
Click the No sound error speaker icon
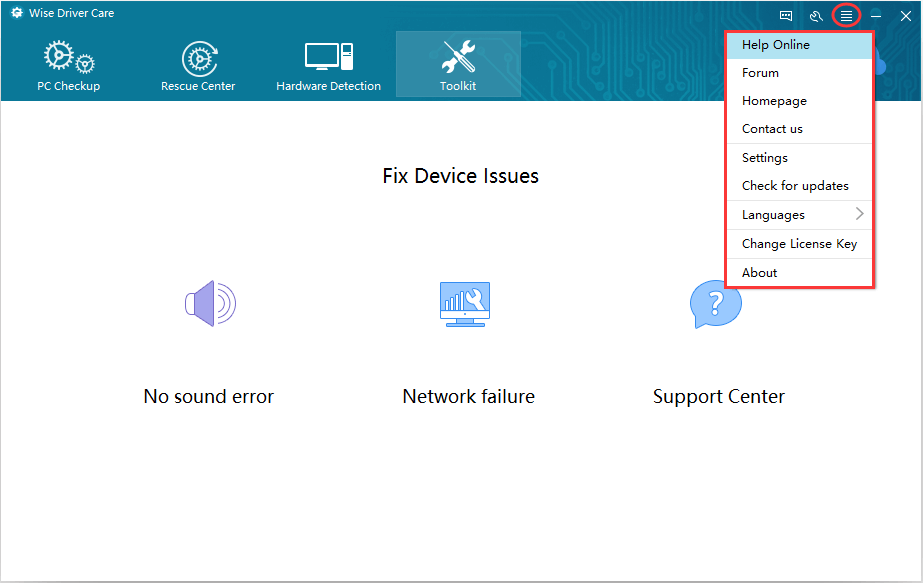click(x=210, y=303)
